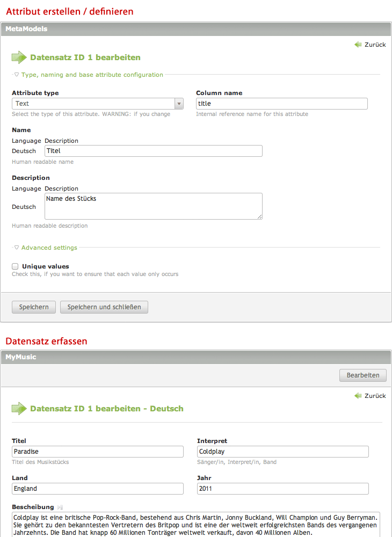Click the Speichern button
The image size is (392, 537).
coord(34,307)
